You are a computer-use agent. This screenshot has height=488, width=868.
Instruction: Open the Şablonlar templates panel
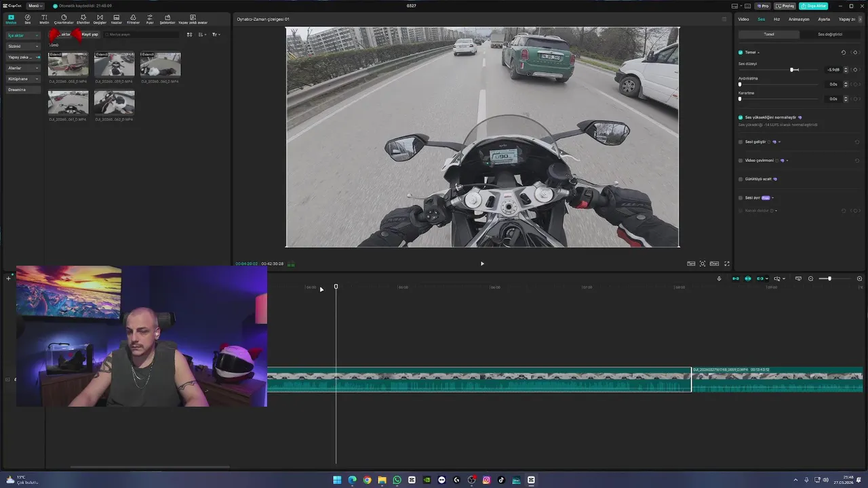click(x=167, y=19)
